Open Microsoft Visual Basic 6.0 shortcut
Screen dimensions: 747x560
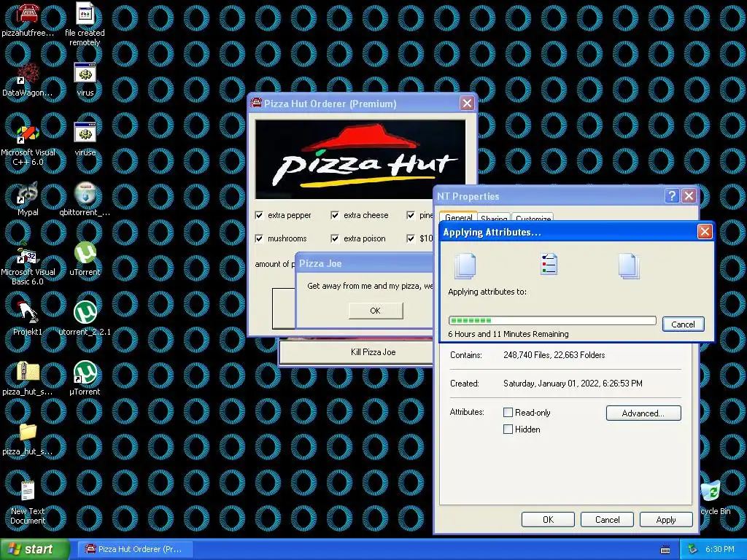(28, 253)
